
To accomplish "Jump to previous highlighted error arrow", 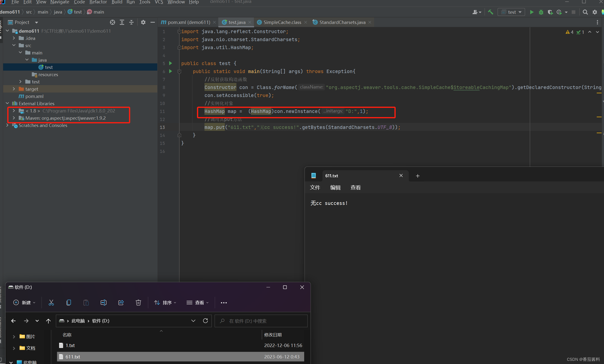I will point(590,32).
